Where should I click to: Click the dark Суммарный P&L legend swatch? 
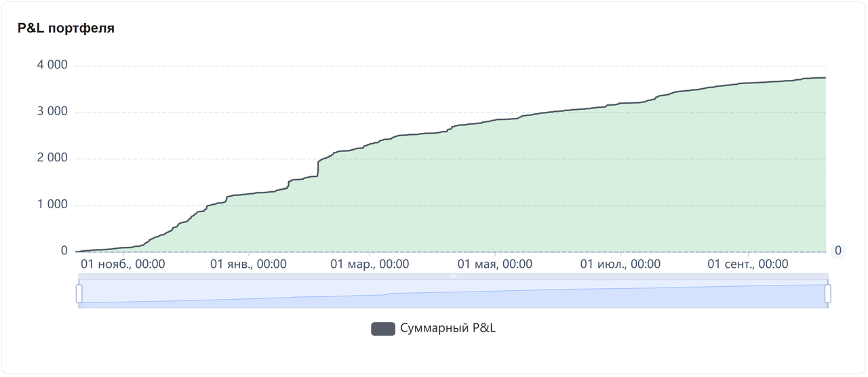383,329
